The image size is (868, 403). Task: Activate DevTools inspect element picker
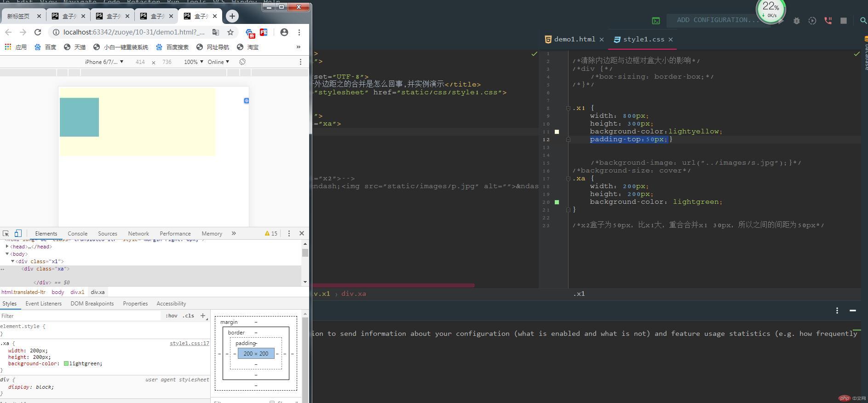pyautogui.click(x=6, y=233)
